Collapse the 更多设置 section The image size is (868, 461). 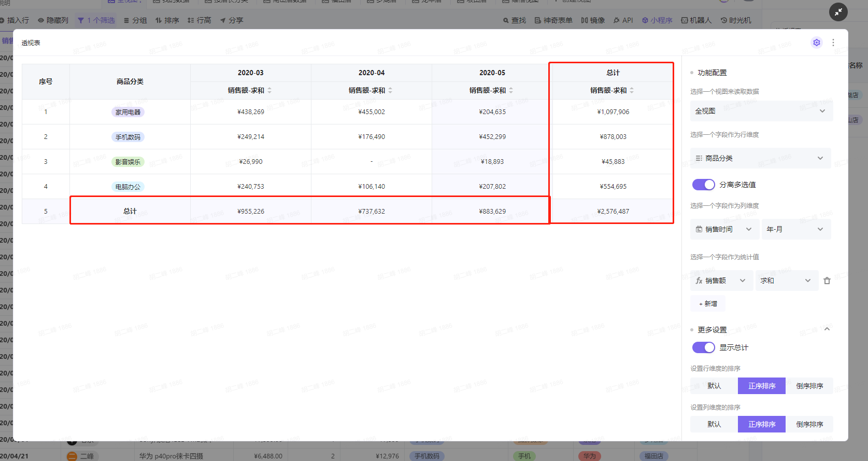(x=827, y=329)
